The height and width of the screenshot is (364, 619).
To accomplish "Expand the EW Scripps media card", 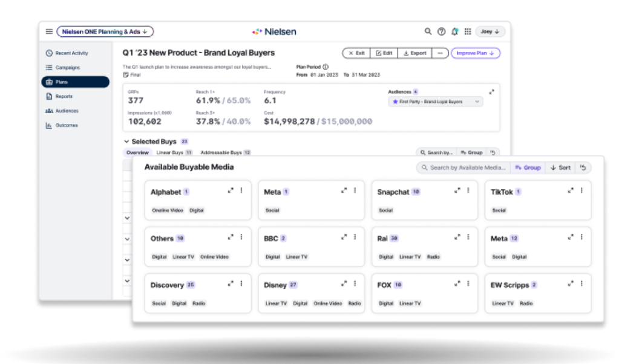I will tap(571, 284).
